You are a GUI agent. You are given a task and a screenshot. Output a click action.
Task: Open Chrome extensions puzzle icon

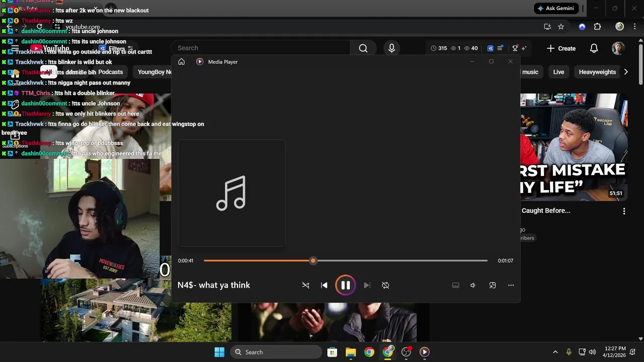597,27
